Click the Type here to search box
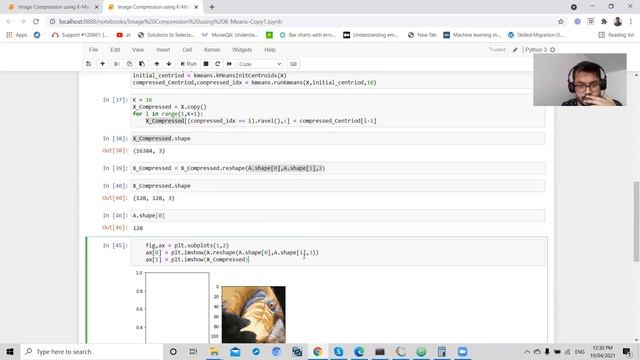640x360 pixels. tap(91, 351)
